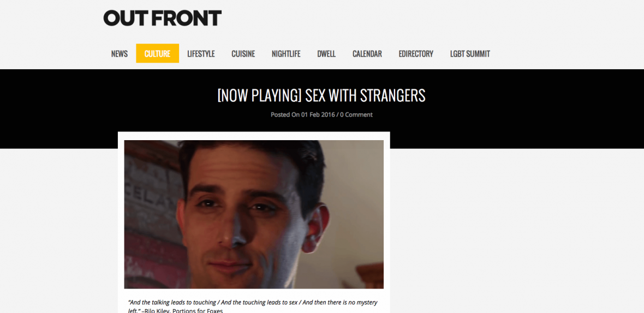This screenshot has height=313, width=644.
Task: Visit the Dwell section
Action: click(326, 54)
